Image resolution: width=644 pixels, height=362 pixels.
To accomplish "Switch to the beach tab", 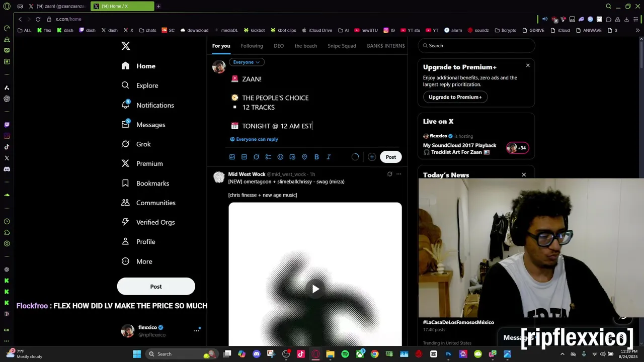I will [306, 46].
